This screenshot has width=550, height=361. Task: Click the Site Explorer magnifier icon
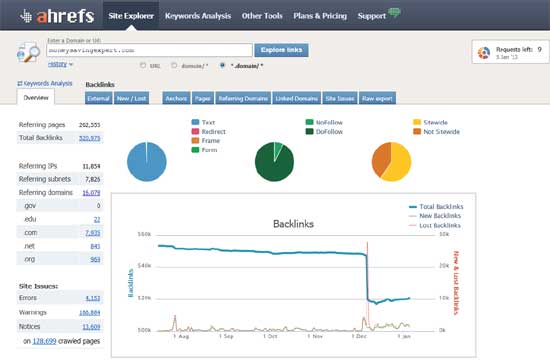coord(28,53)
